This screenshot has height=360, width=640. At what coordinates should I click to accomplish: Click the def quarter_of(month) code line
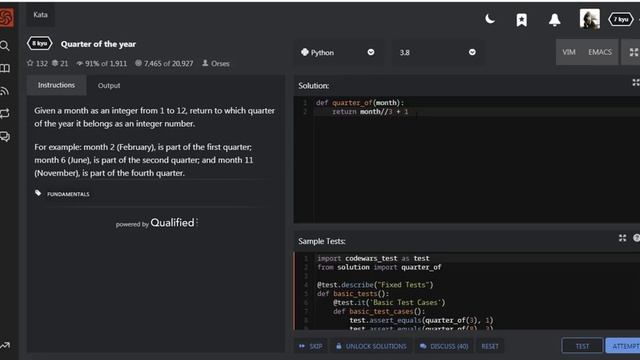[360, 103]
